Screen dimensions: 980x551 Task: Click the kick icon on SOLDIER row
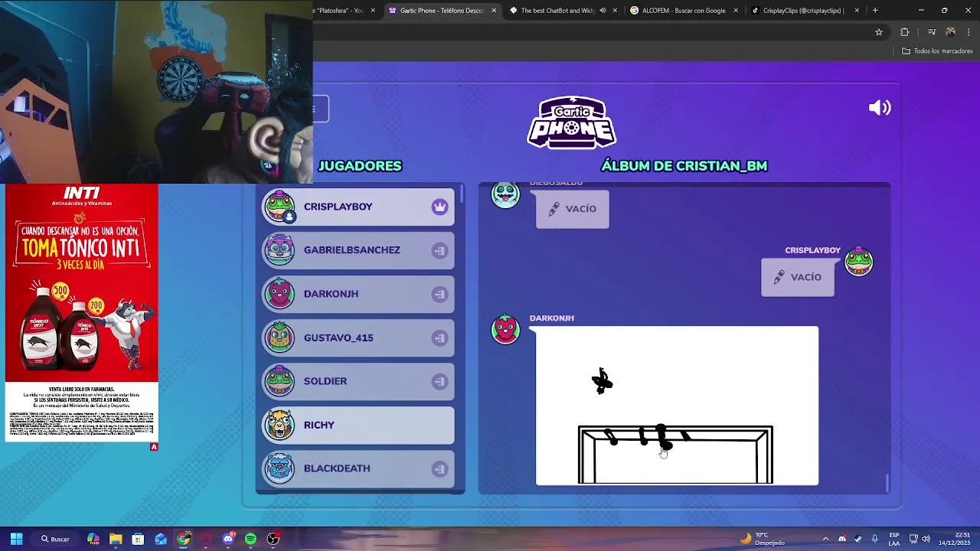coord(439,381)
